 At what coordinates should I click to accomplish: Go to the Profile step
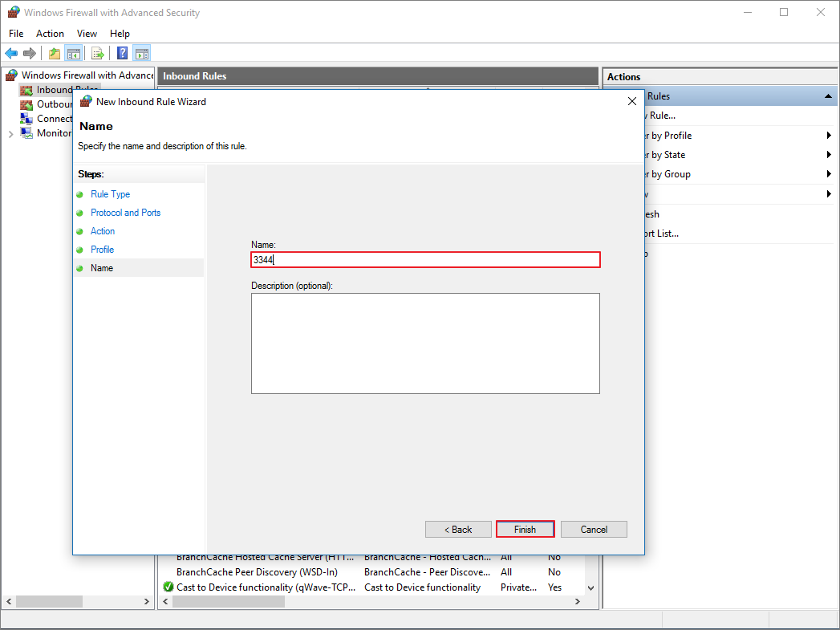pyautogui.click(x=103, y=249)
